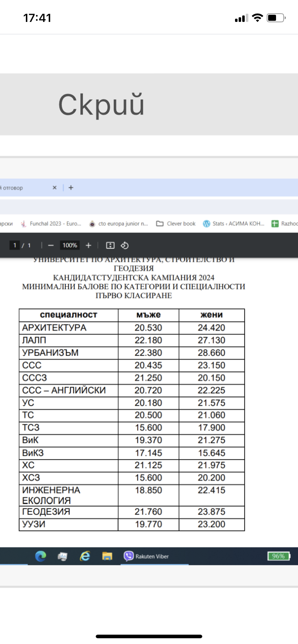Click the value '17.145' in the table

pos(149,453)
